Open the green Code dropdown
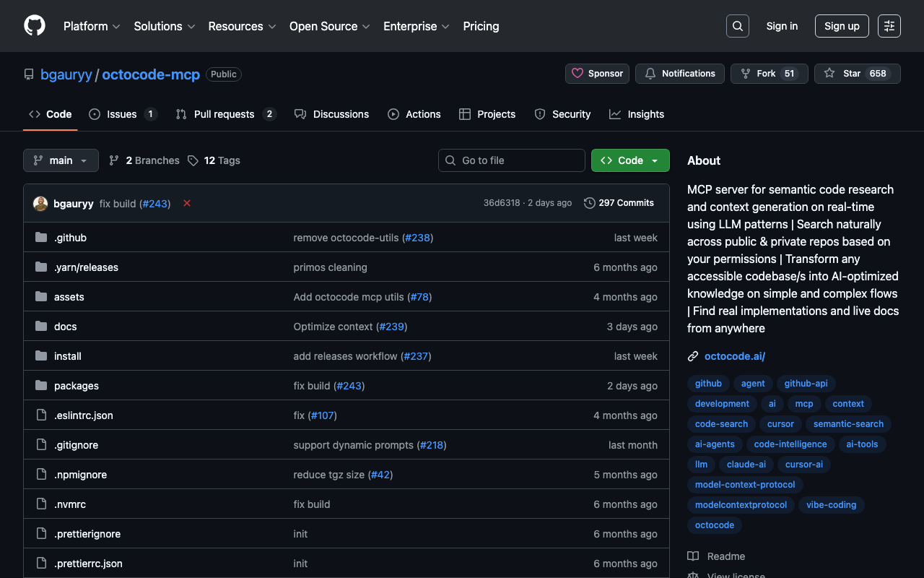 pyautogui.click(x=629, y=160)
